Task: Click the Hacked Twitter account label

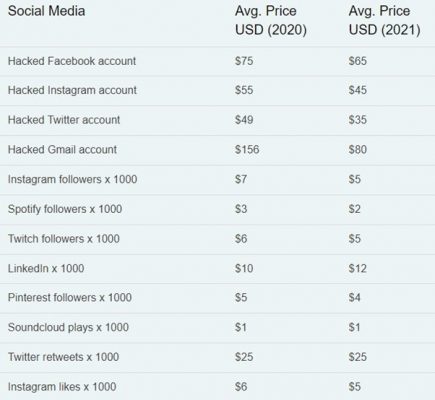Action: click(64, 120)
